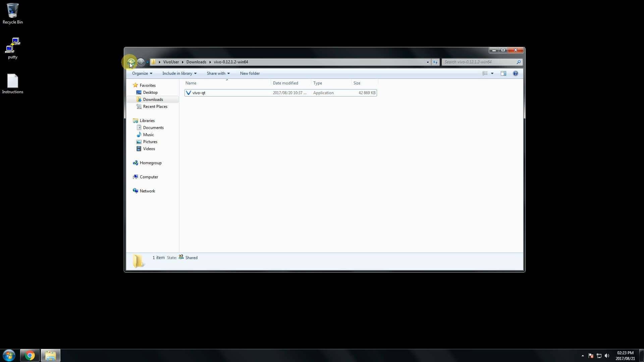644x362 pixels.
Task: Click the Back navigation arrow button
Action: (x=131, y=62)
